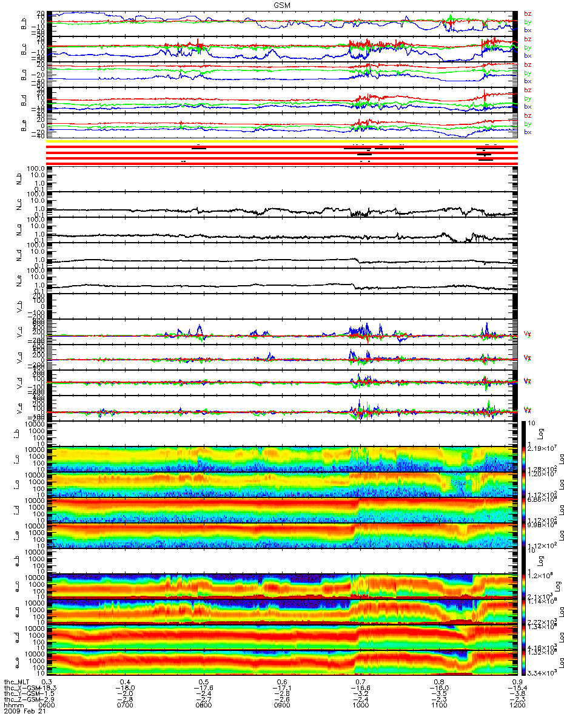Click the N_e density axis label
Image resolution: width=564 pixels, height=728 pixels.
[x=18, y=281]
